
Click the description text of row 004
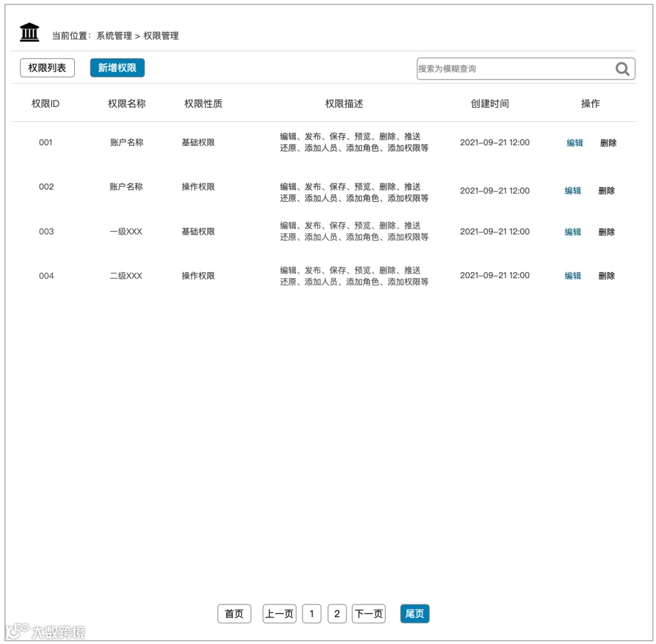point(354,276)
